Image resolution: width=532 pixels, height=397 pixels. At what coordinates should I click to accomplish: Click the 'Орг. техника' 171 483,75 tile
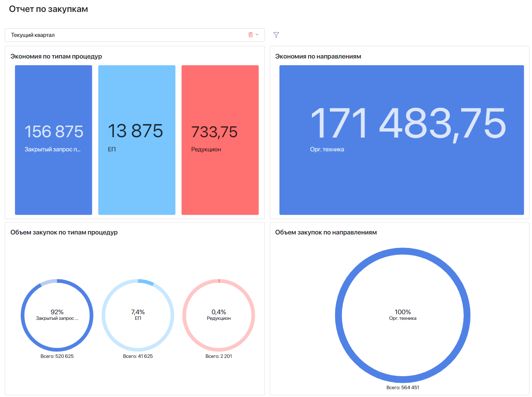pyautogui.click(x=401, y=140)
